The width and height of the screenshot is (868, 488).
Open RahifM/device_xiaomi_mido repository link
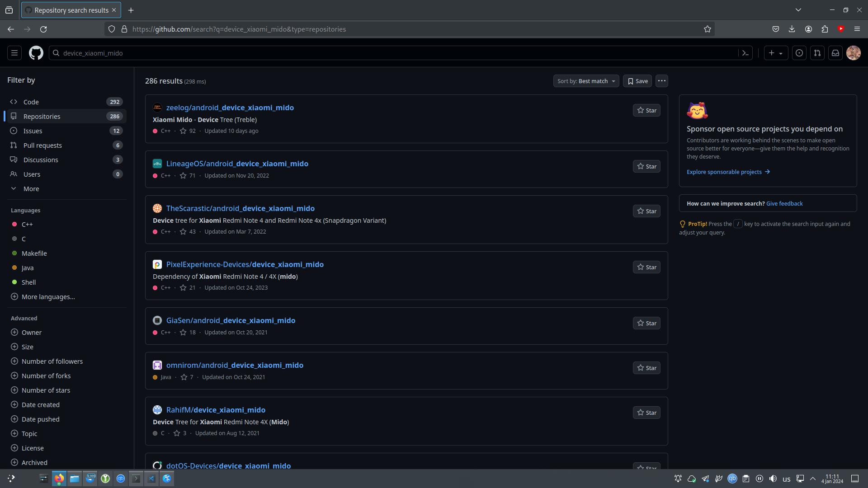(x=216, y=410)
